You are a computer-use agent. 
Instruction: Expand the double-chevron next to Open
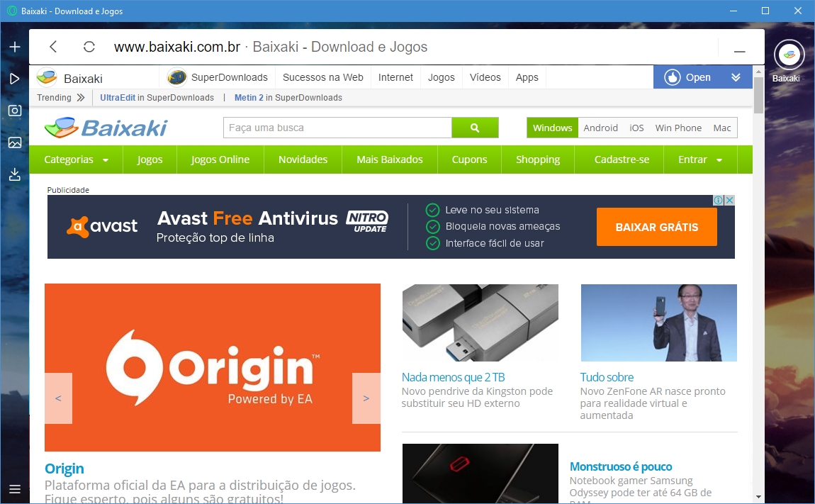736,77
